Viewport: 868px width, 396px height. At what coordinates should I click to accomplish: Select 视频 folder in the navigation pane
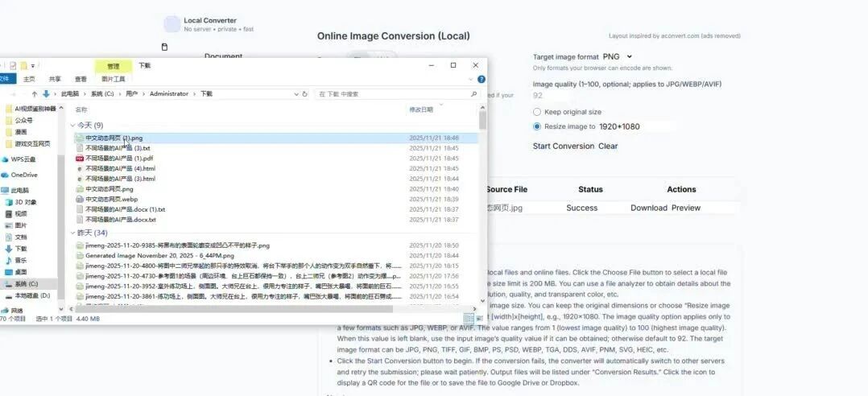pyautogui.click(x=16, y=214)
